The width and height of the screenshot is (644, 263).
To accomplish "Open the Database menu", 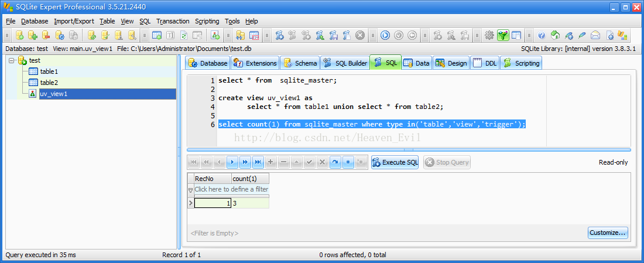I will click(x=35, y=21).
